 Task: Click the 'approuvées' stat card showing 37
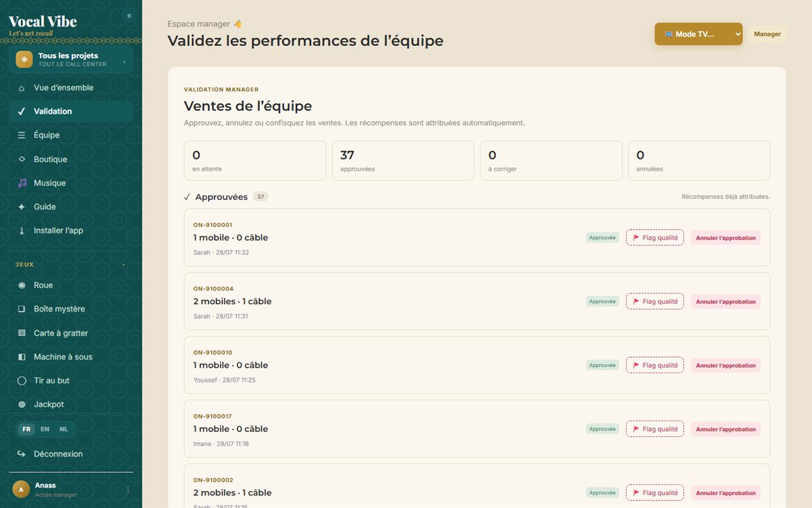pyautogui.click(x=403, y=161)
